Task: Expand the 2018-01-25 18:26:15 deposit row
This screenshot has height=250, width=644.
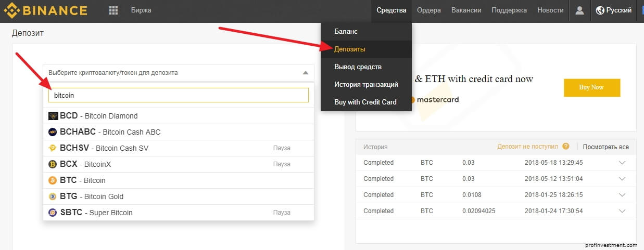Action: 622,195
